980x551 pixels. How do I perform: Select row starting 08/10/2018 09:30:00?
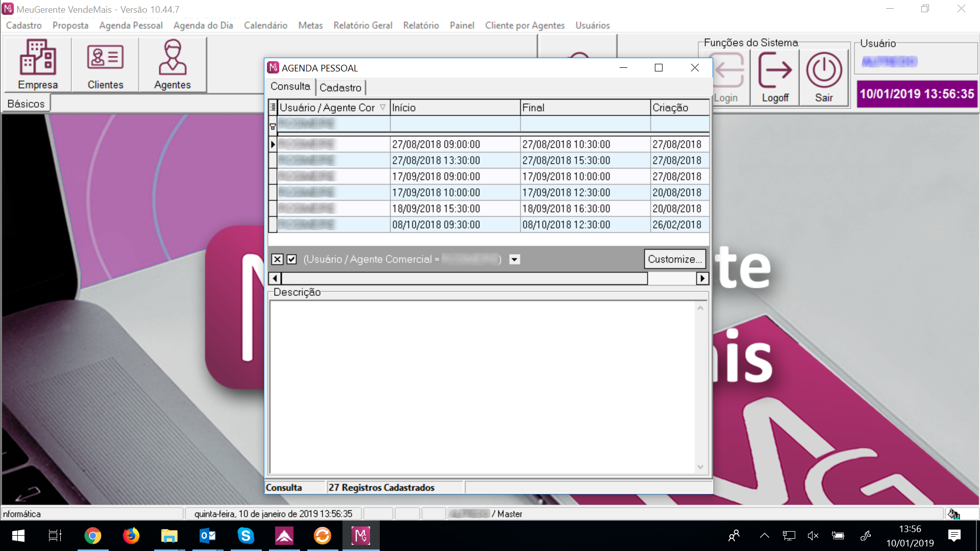(489, 224)
